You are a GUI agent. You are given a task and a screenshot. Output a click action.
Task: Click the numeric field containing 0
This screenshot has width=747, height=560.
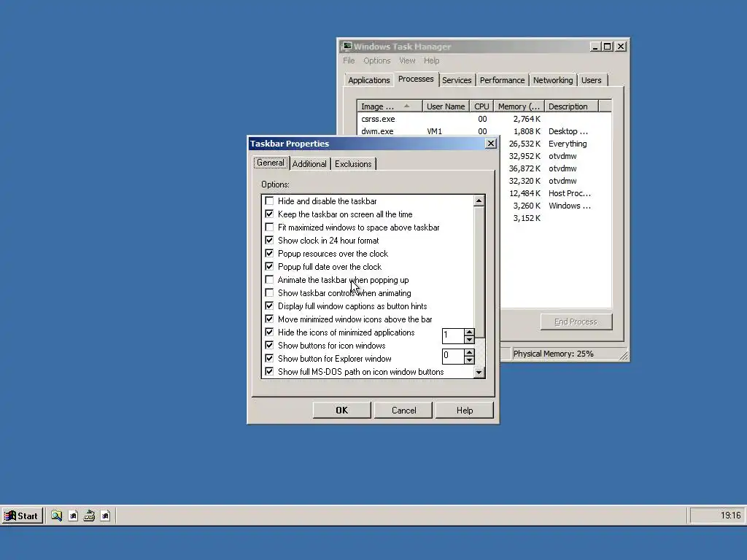(x=453, y=356)
